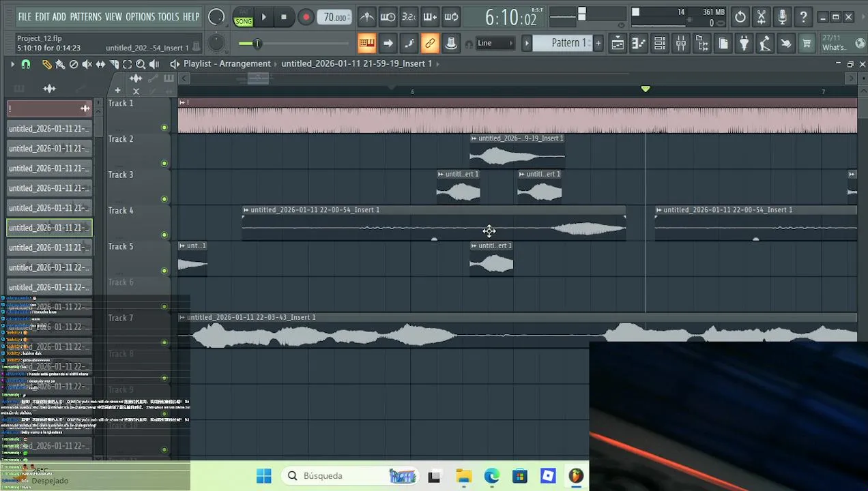The width and height of the screenshot is (868, 491).
Task: Mute Track 4 with its green LED
Action: (164, 235)
